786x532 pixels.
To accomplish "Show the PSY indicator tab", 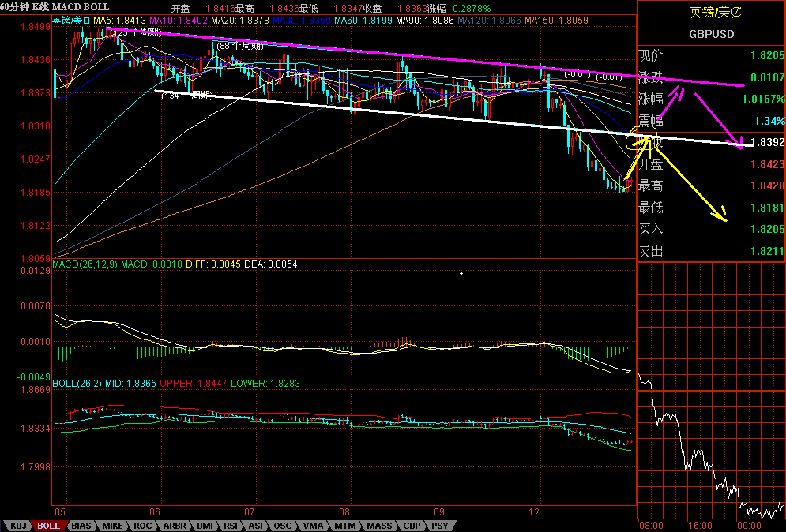I will (x=440, y=525).
